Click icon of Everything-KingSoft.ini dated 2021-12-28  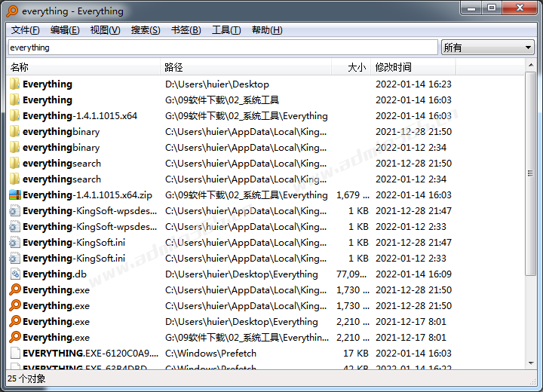click(14, 243)
